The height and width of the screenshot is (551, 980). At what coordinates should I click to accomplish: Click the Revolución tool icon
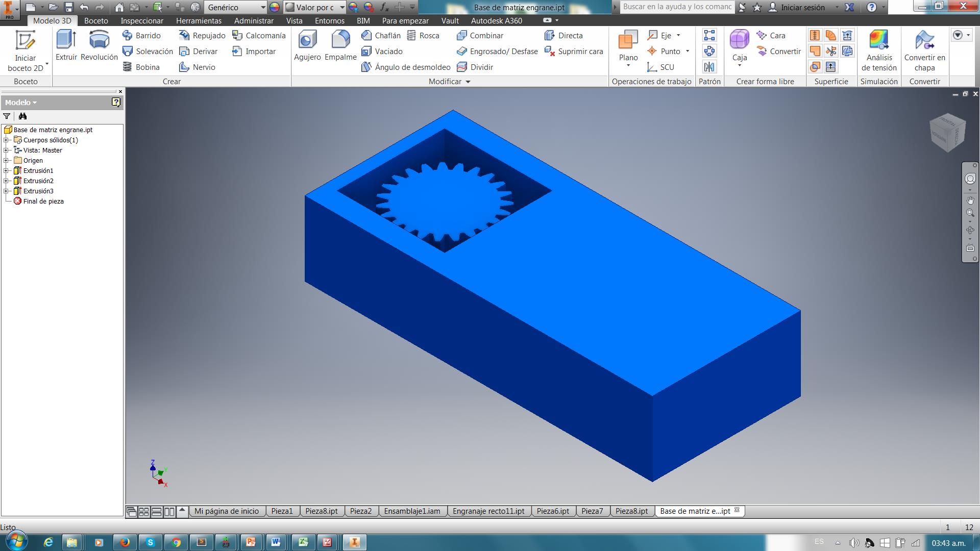click(x=99, y=40)
